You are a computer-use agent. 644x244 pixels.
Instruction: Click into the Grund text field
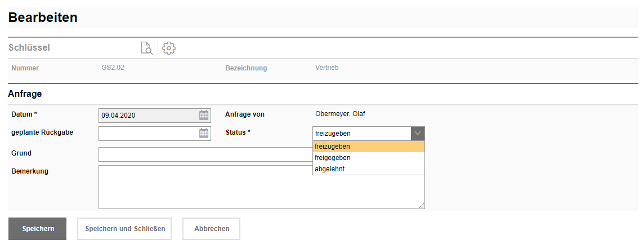point(205,154)
